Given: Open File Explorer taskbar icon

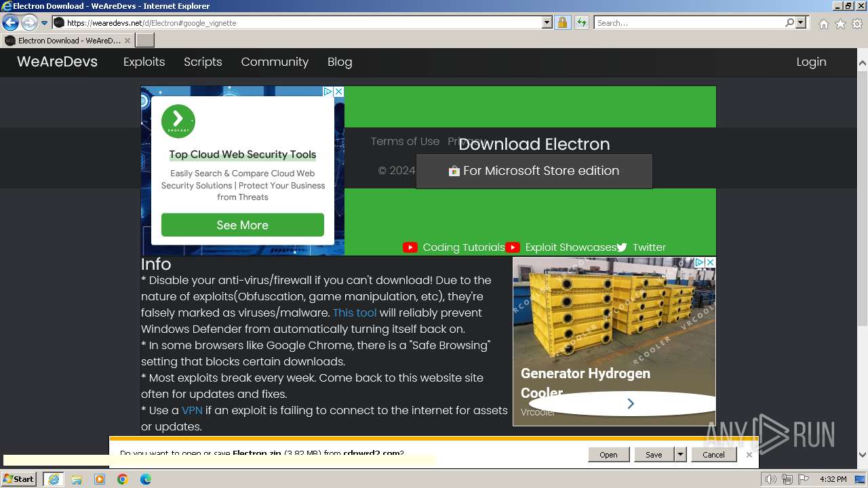Looking at the screenshot, I should point(77,479).
